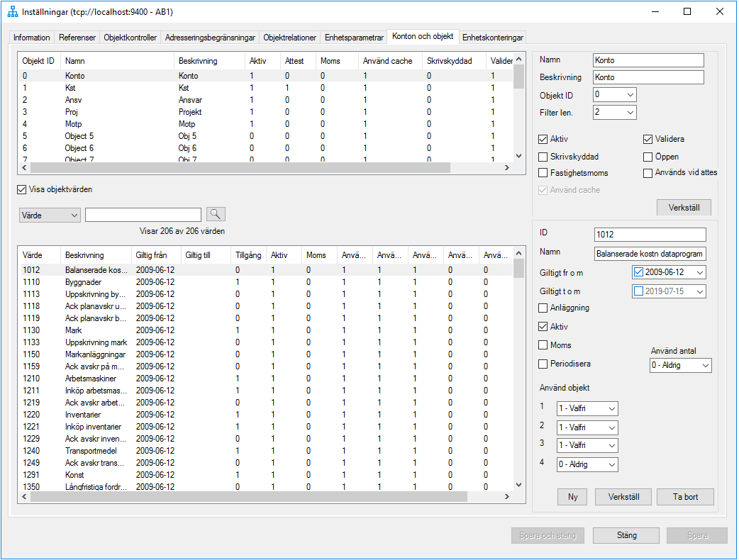The width and height of the screenshot is (739, 560).
Task: Open the fourth Använd objekt dropdown
Action: [612, 464]
